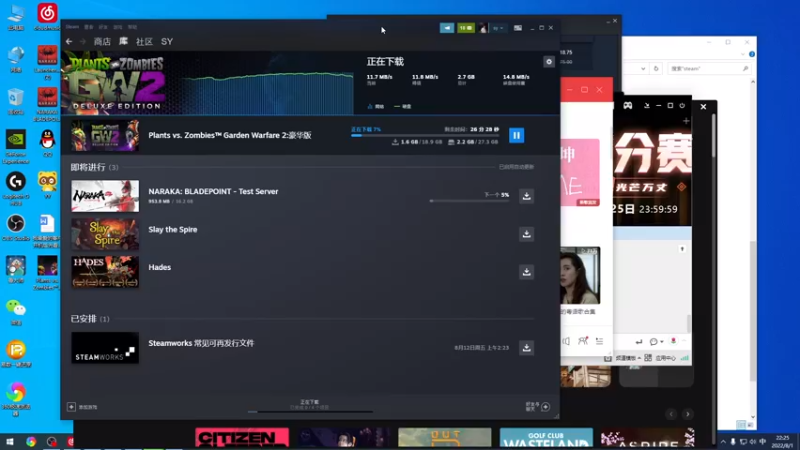Screen dimensions: 800x450
Task: Show hidden system tray icons
Action: [x=723, y=442]
